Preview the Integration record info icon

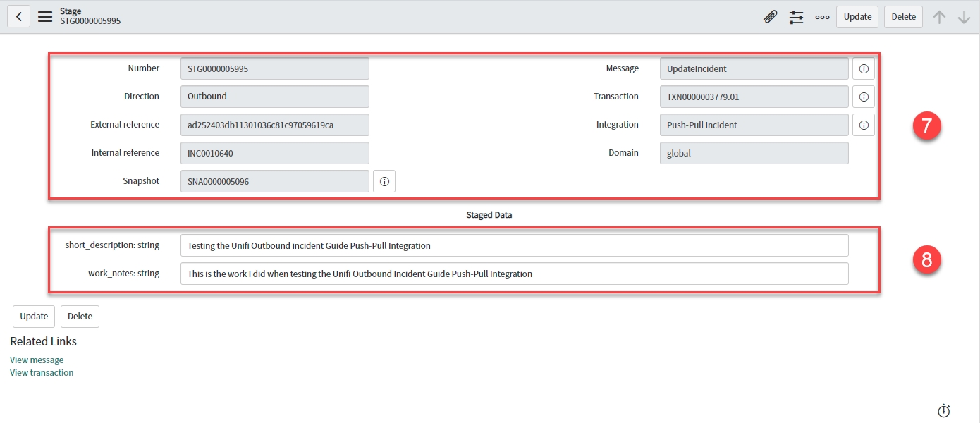coord(864,125)
